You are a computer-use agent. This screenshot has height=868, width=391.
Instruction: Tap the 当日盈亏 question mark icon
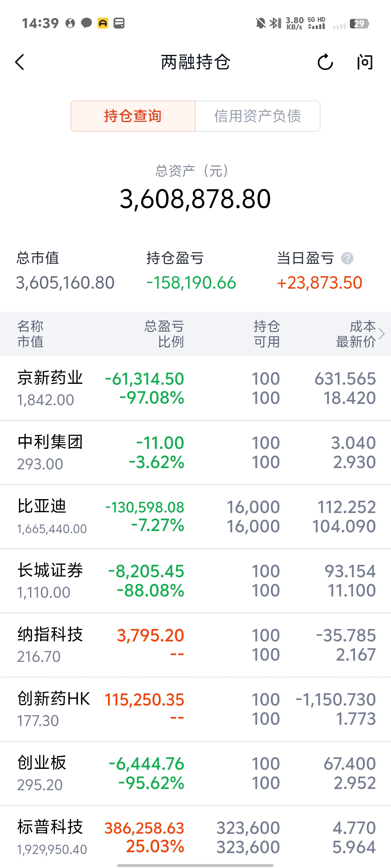(x=347, y=259)
